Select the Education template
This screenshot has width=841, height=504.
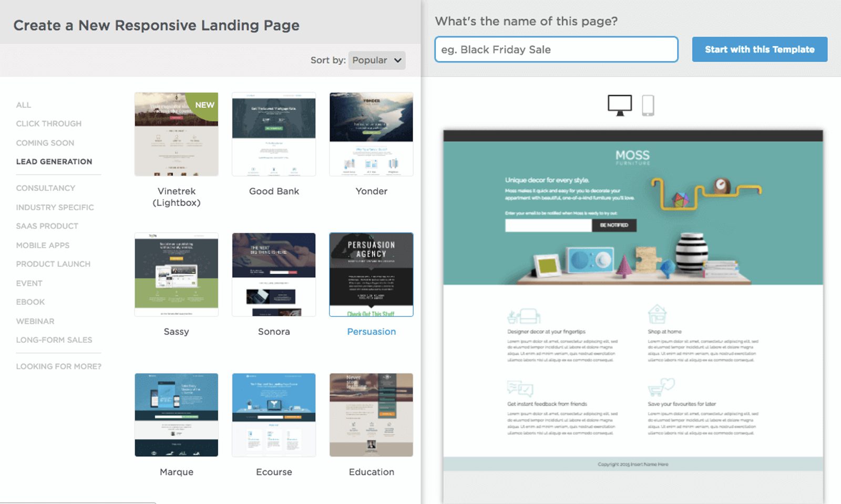371,415
